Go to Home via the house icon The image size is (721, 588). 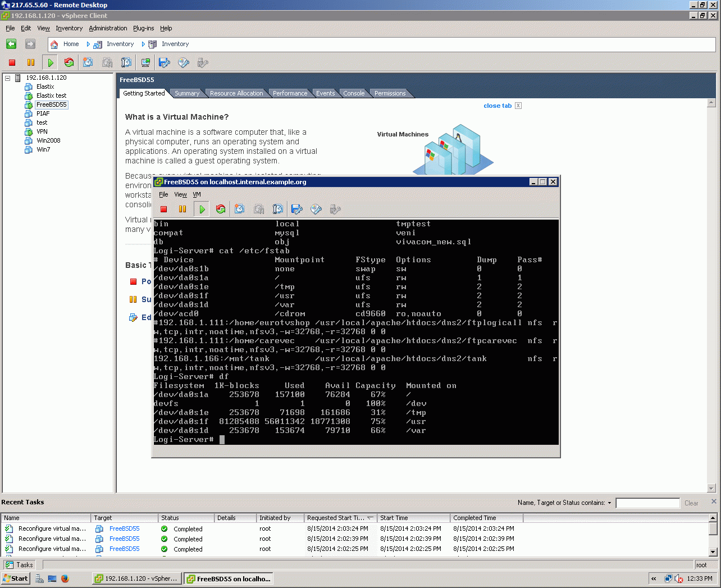point(54,44)
